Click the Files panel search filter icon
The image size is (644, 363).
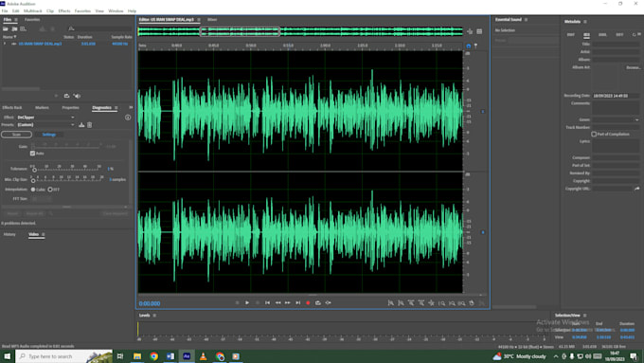[x=71, y=28]
